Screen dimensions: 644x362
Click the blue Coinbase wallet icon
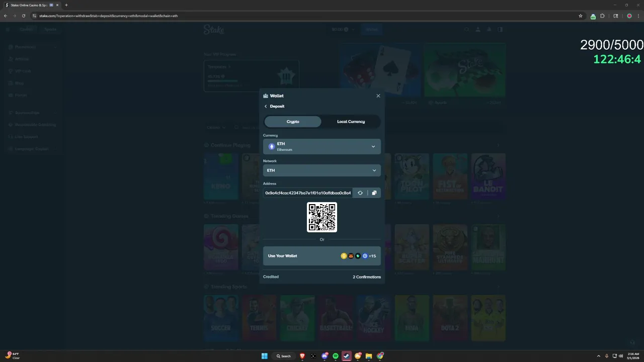point(365,256)
